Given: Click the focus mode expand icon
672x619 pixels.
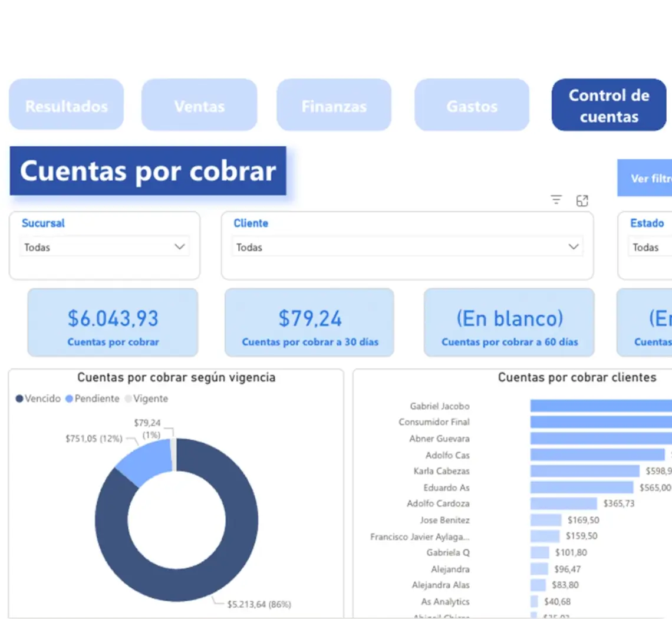Looking at the screenshot, I should tap(582, 200).
